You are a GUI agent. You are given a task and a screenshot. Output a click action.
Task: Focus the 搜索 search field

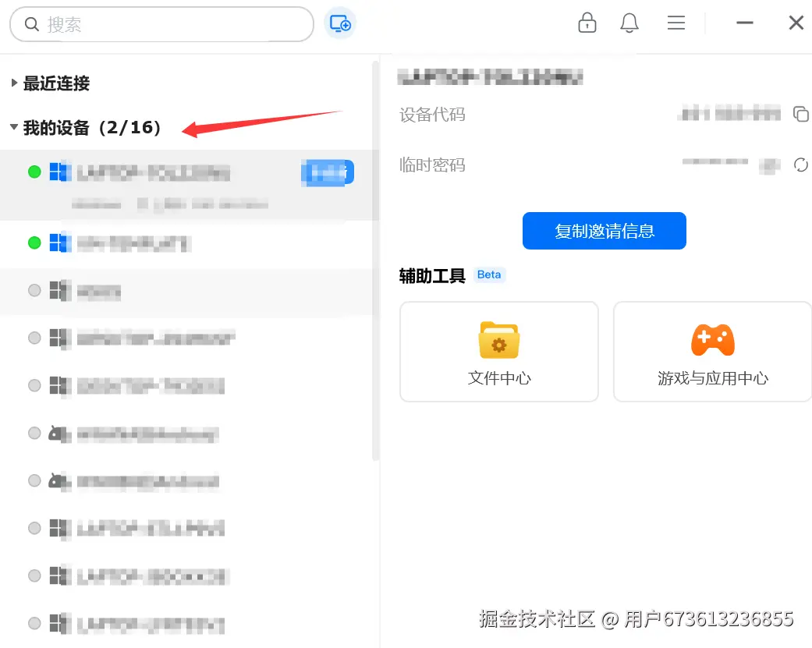coord(161,24)
